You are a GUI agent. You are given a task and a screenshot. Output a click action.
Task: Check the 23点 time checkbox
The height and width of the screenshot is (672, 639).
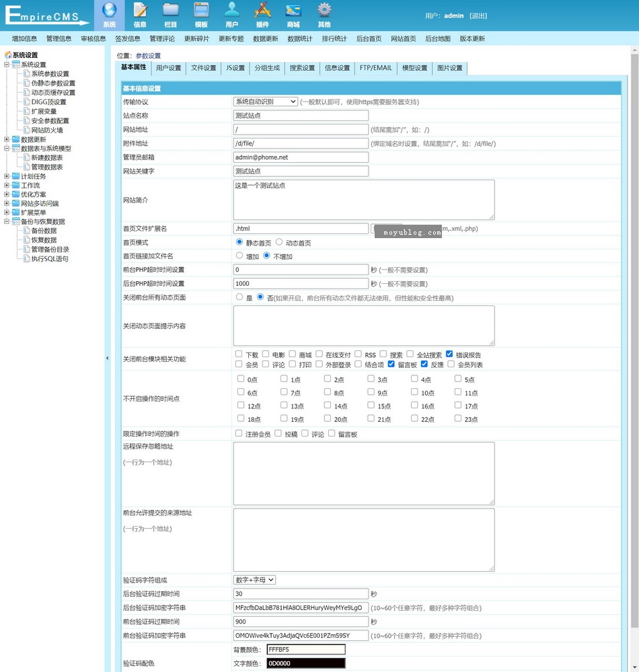click(x=458, y=418)
